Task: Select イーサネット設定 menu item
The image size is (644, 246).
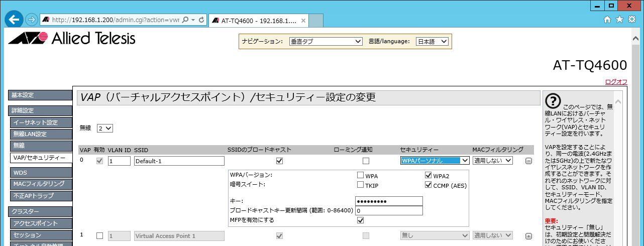Action: 41,122
